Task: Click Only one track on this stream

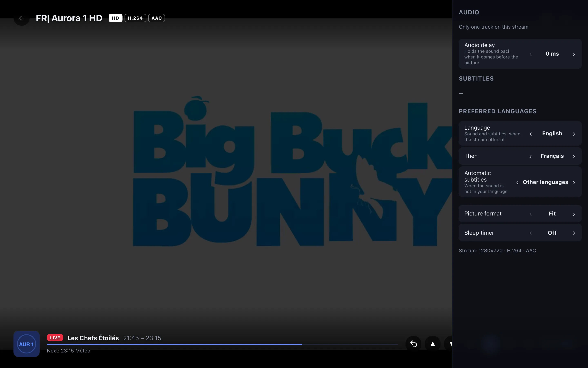Action: click(x=493, y=27)
